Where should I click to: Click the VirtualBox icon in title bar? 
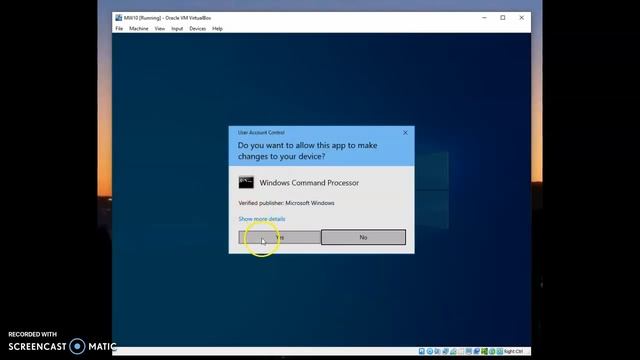tap(119, 18)
